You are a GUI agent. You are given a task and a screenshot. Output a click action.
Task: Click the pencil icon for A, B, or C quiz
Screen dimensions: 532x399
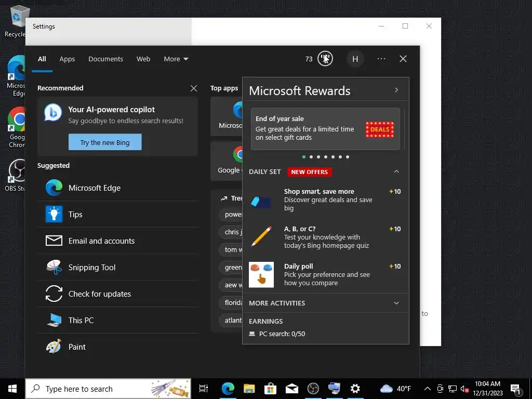click(x=261, y=236)
